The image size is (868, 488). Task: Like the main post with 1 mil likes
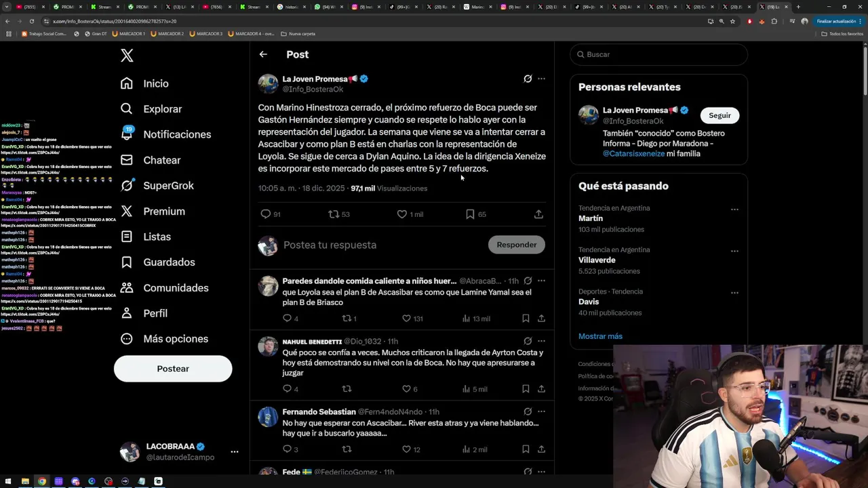coord(410,214)
